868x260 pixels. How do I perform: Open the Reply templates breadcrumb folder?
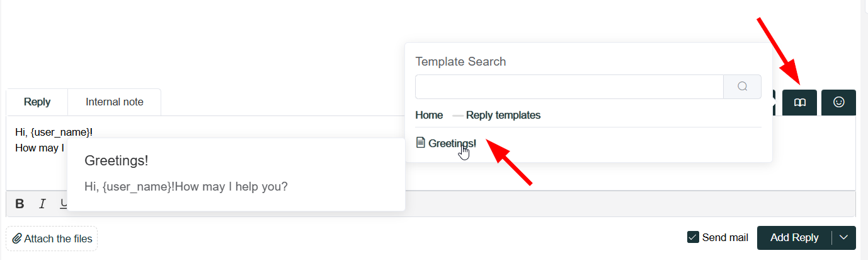click(x=503, y=115)
